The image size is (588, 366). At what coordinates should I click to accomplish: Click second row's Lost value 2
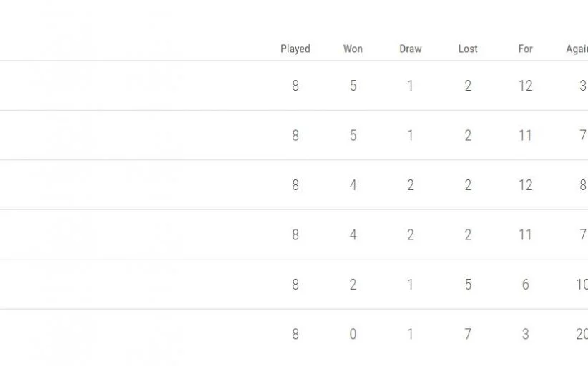(x=468, y=135)
